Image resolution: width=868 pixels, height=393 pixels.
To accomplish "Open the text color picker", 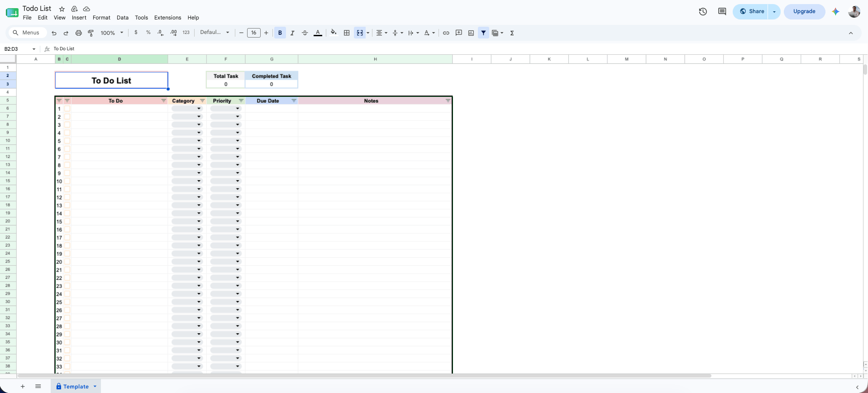I will (318, 33).
